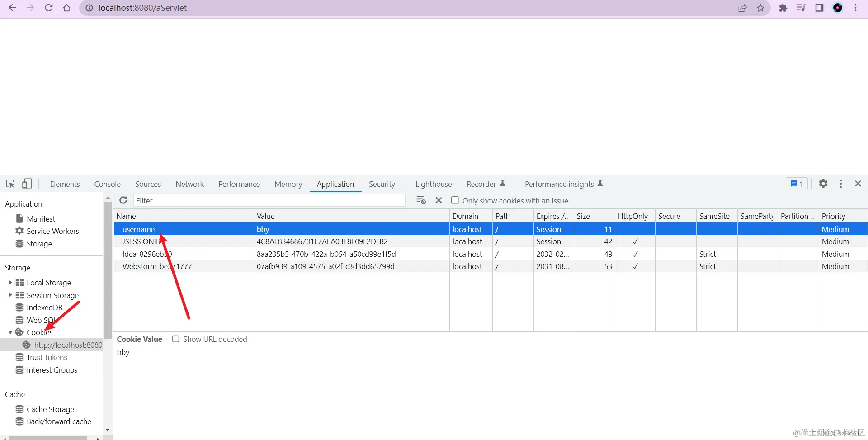Click the browser forward arrow
The height and width of the screenshot is (440, 868).
[x=30, y=8]
